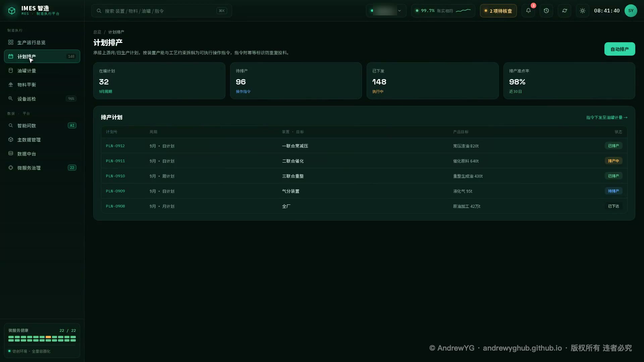The image size is (644, 362).
Task: Click 三联合重整 unit cell
Action: click(x=293, y=176)
